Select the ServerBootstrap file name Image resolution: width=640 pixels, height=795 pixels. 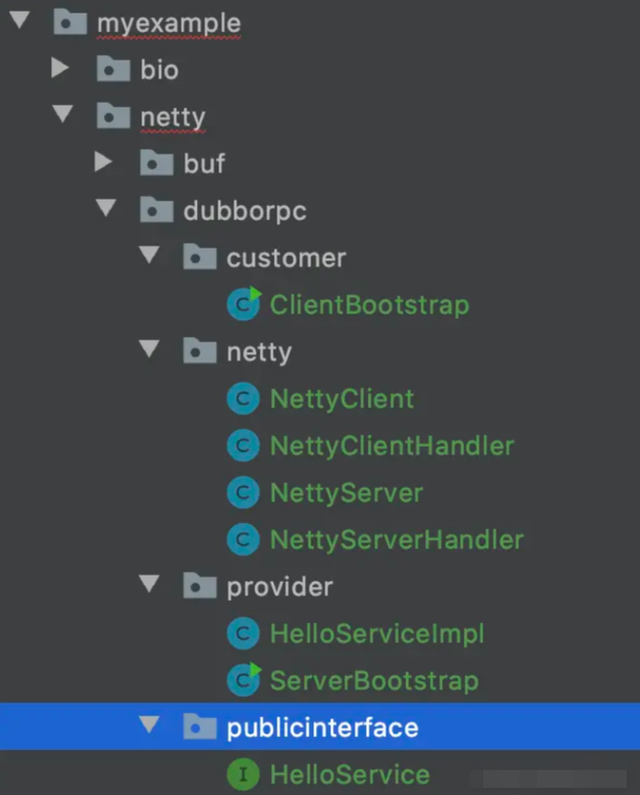pyautogui.click(x=374, y=681)
